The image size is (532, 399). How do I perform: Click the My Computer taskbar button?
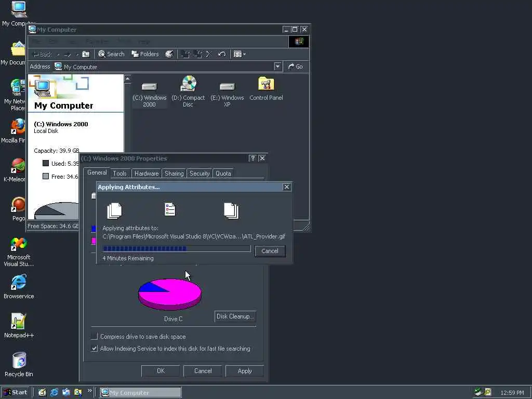(x=141, y=393)
